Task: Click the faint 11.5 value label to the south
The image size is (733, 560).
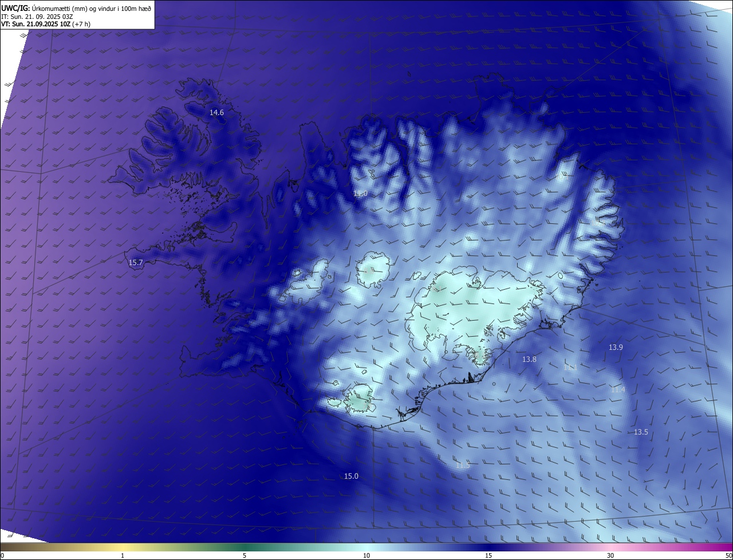Action: [x=463, y=466]
